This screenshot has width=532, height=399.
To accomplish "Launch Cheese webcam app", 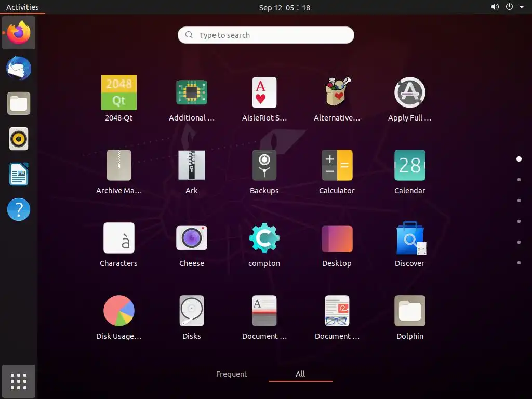I will click(x=191, y=238).
